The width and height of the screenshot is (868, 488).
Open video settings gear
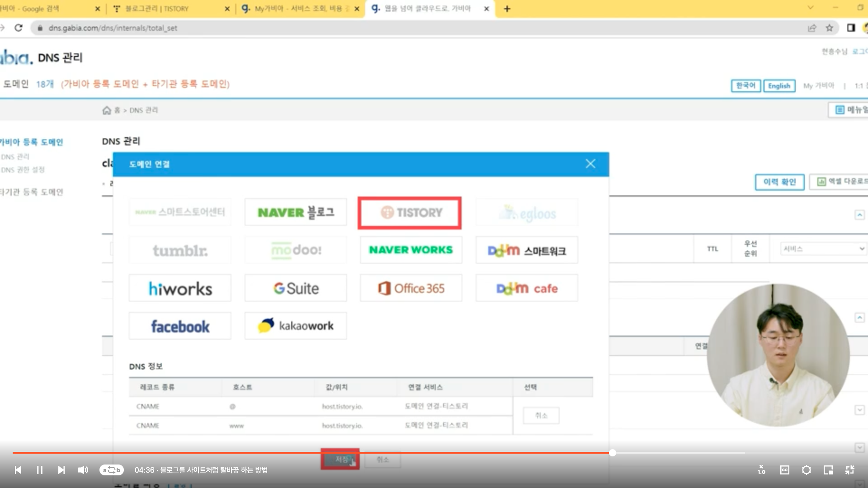pos(806,470)
